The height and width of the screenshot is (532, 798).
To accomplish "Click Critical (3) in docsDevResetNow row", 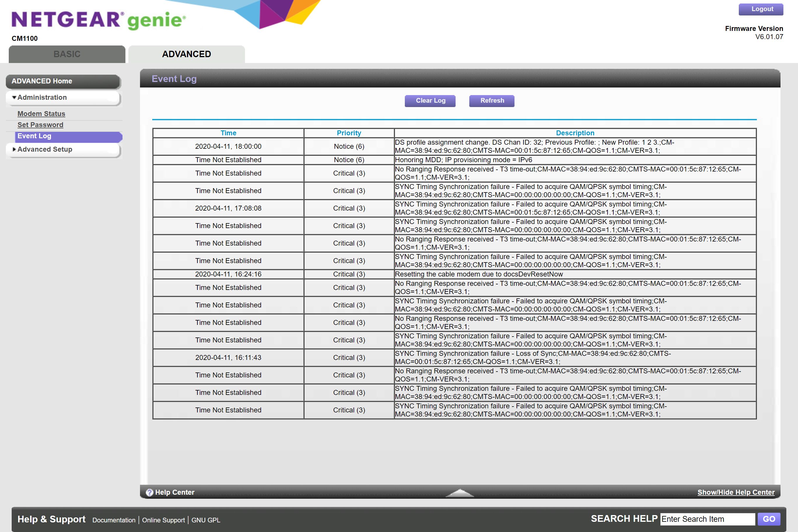I will pyautogui.click(x=349, y=274).
